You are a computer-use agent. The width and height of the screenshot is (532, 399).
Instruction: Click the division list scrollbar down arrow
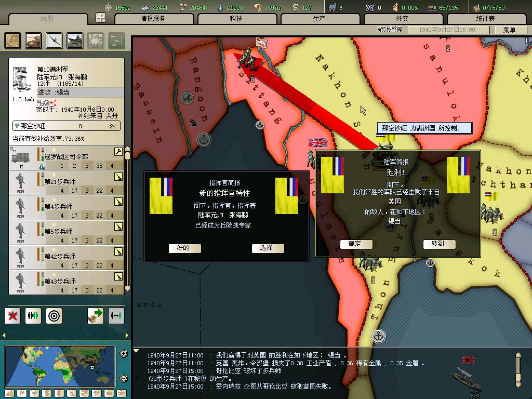click(128, 289)
